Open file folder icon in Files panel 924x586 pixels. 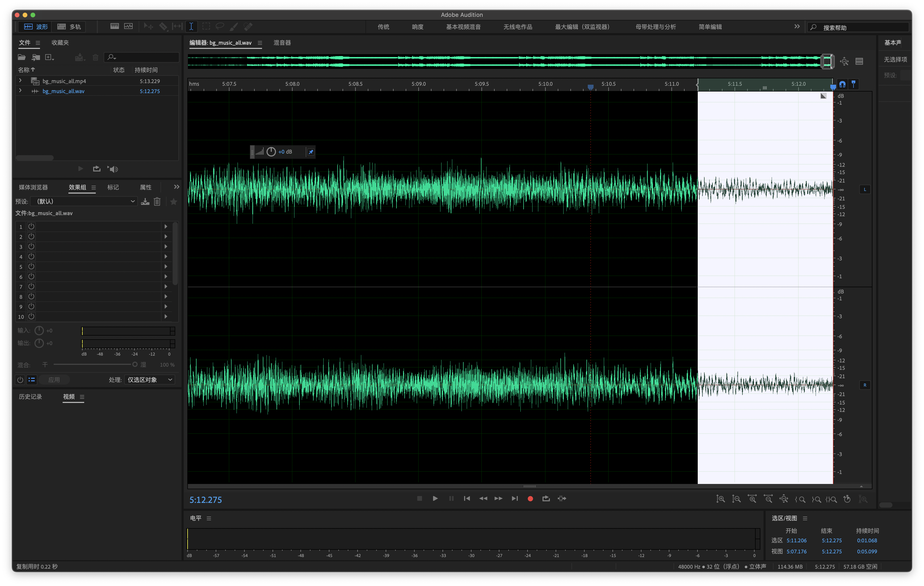(x=22, y=57)
